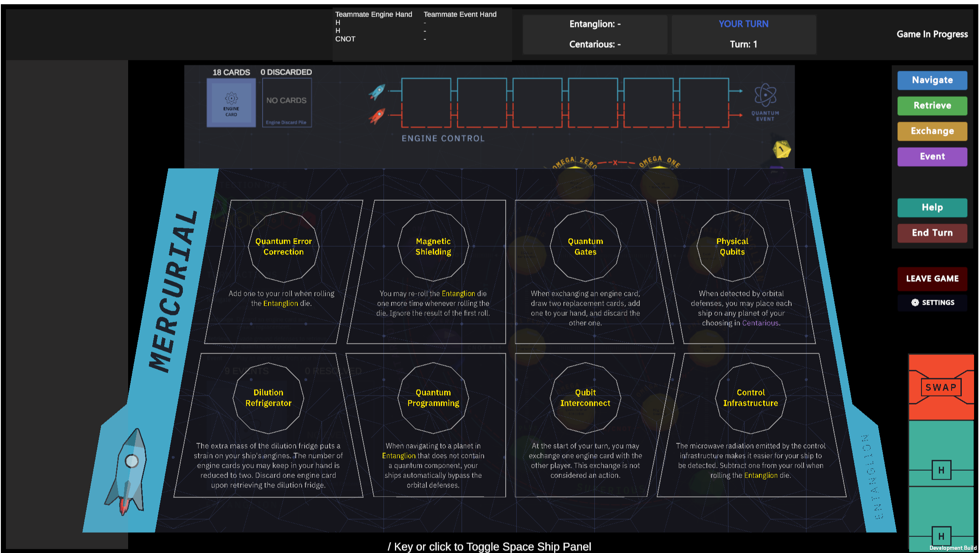The width and height of the screenshot is (980, 553).
Task: Click the Exchange action button
Action: coord(932,131)
